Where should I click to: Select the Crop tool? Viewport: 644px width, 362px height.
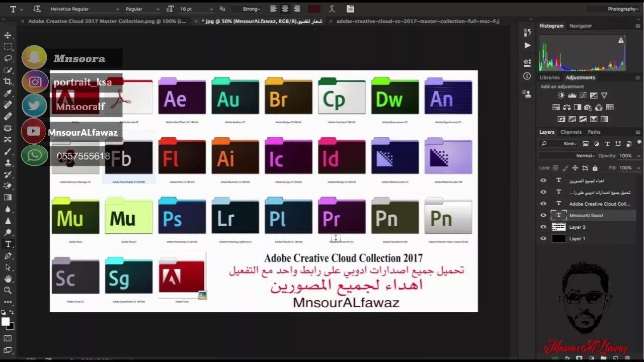point(8,81)
